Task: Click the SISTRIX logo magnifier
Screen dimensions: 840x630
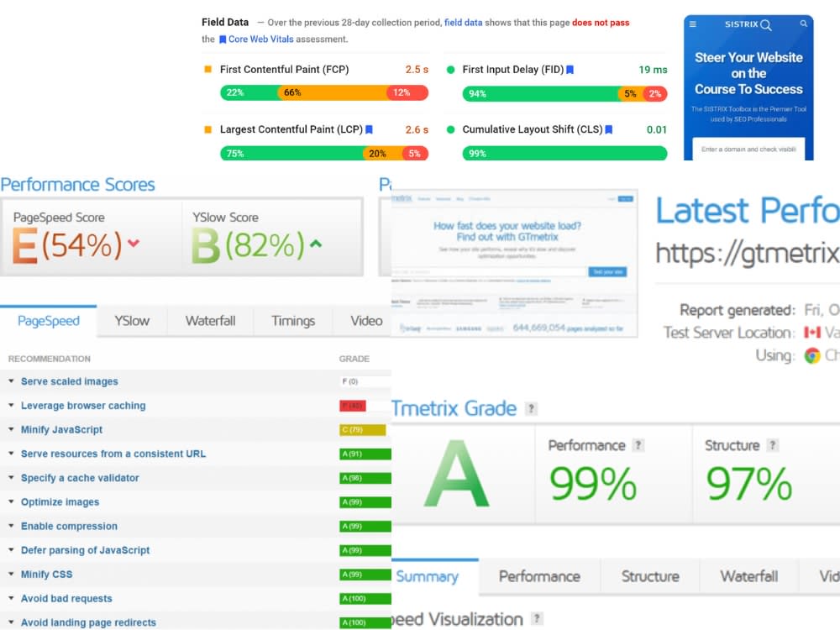Action: 766,25
